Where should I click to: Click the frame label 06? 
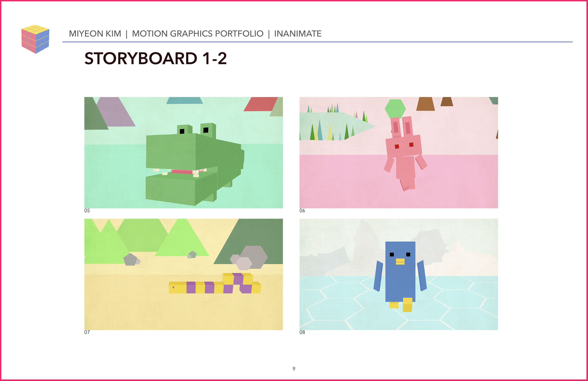(302, 210)
